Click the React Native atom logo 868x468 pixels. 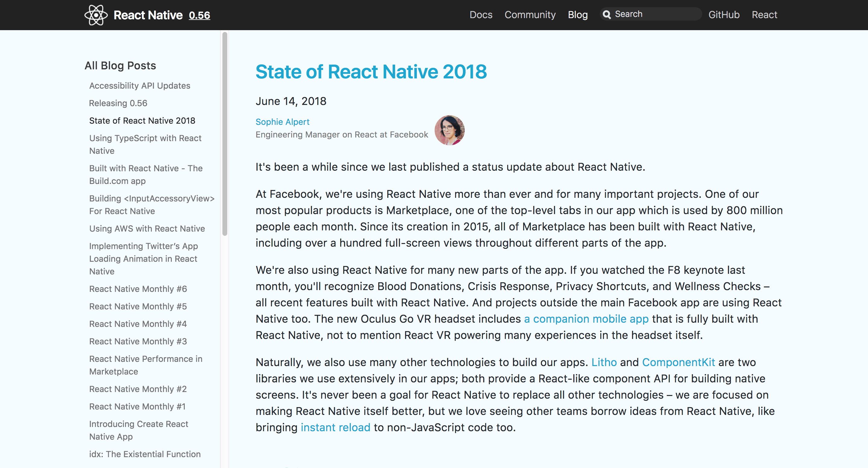[96, 15]
